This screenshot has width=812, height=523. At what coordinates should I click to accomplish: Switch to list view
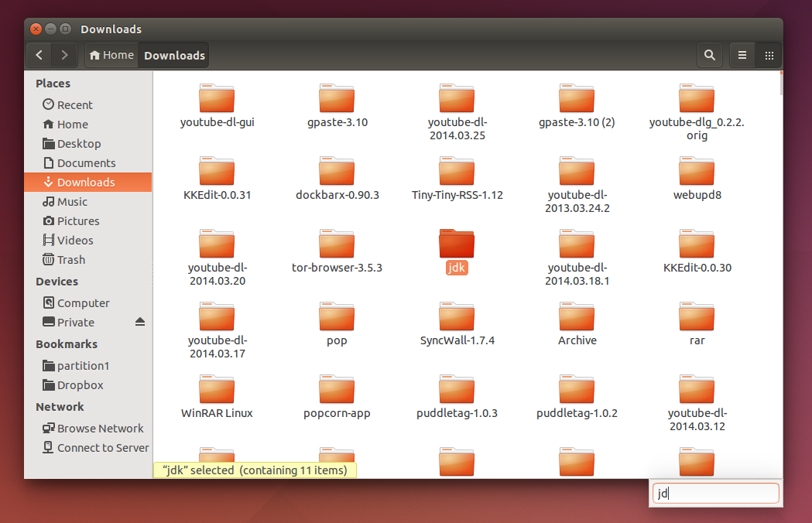pos(741,55)
